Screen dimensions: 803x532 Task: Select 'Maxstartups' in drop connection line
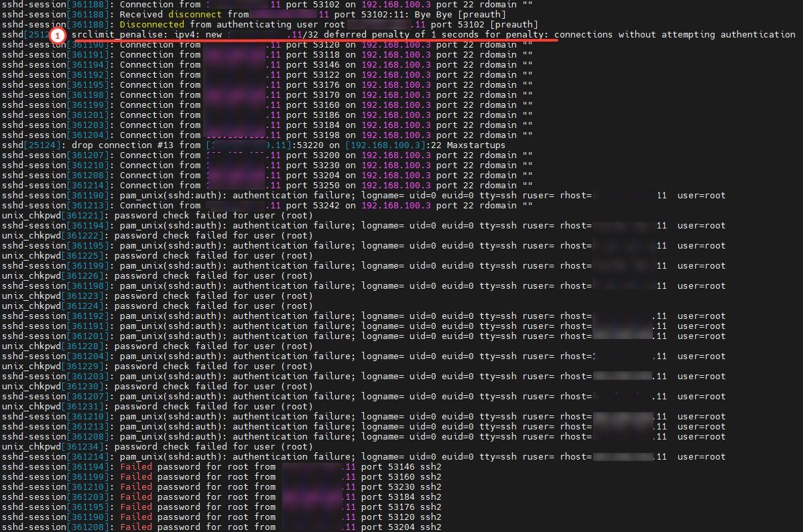click(476, 145)
